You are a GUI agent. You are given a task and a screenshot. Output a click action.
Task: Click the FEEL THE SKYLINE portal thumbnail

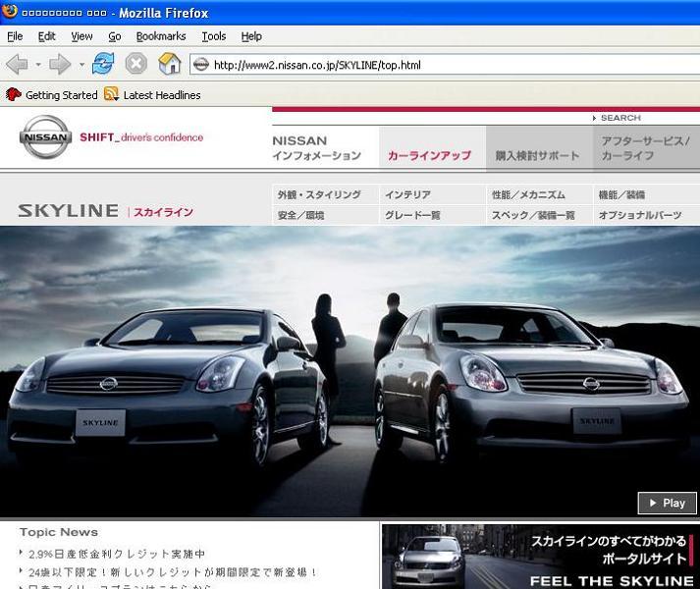pyautogui.click(x=540, y=556)
